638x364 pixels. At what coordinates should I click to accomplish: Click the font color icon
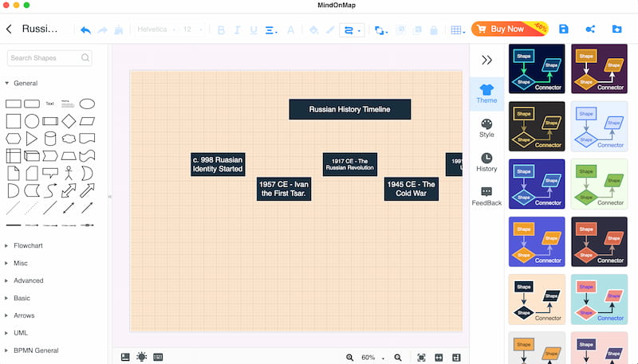pyautogui.click(x=290, y=29)
